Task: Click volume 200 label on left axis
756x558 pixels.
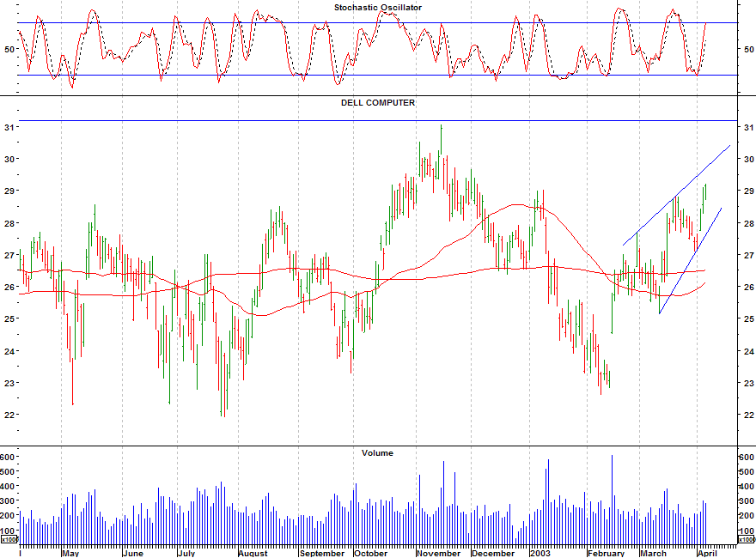Action: coord(7,516)
